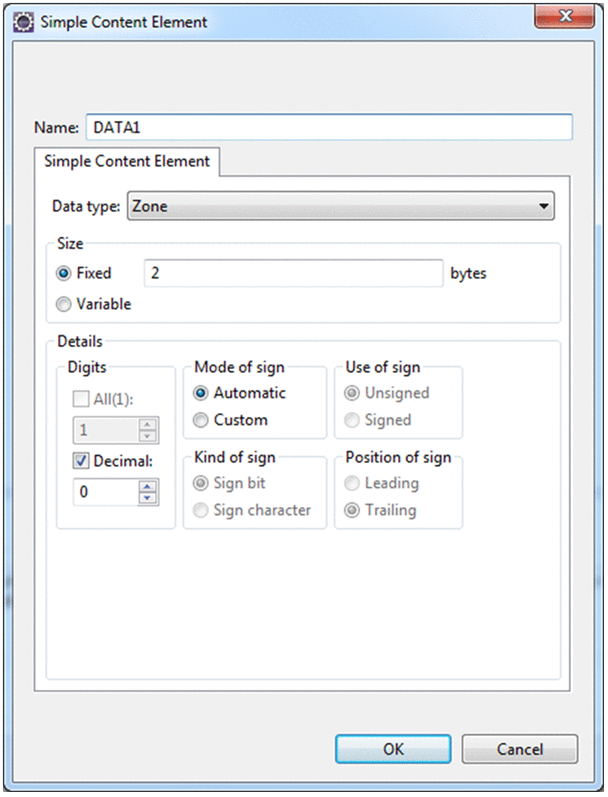Choose Custom mode of sign
The image size is (608, 797).
tap(201, 420)
